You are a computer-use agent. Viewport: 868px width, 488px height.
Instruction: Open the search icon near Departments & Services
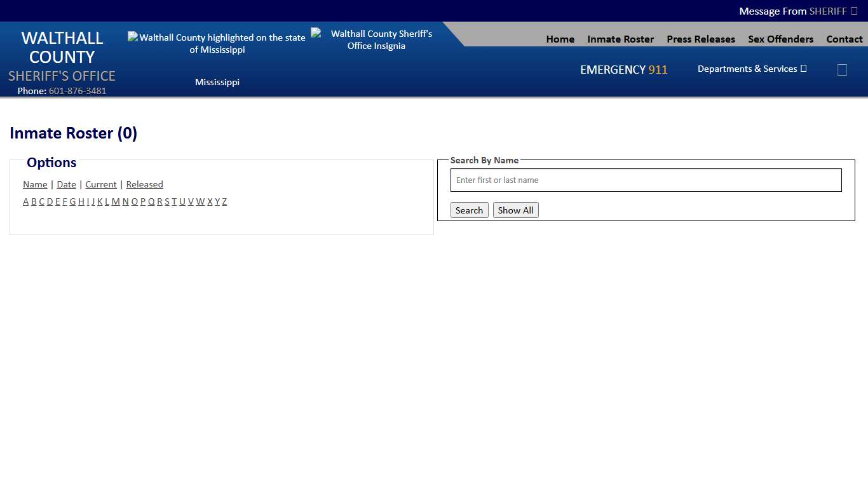point(842,69)
